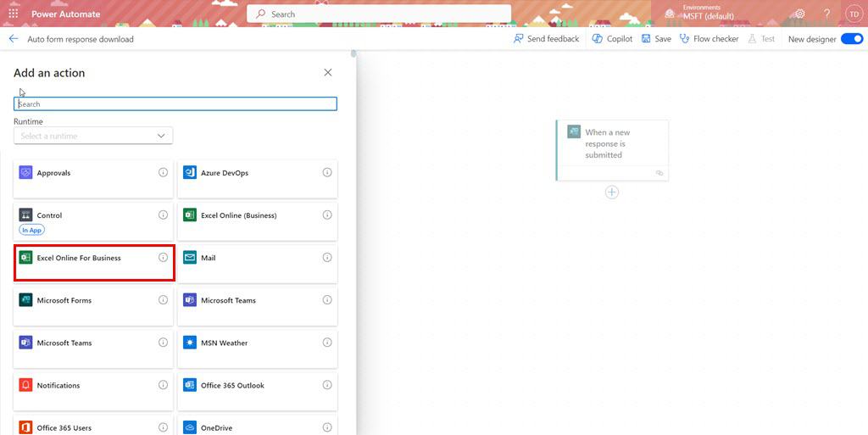Show info for Control connector
This screenshot has width=868, height=435.
pyautogui.click(x=163, y=215)
